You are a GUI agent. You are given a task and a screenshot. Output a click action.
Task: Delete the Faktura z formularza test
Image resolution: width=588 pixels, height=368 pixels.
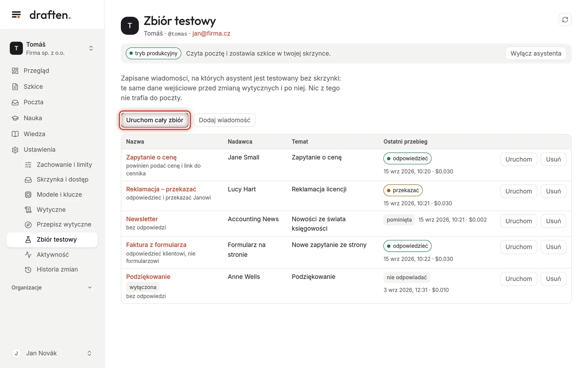click(553, 247)
